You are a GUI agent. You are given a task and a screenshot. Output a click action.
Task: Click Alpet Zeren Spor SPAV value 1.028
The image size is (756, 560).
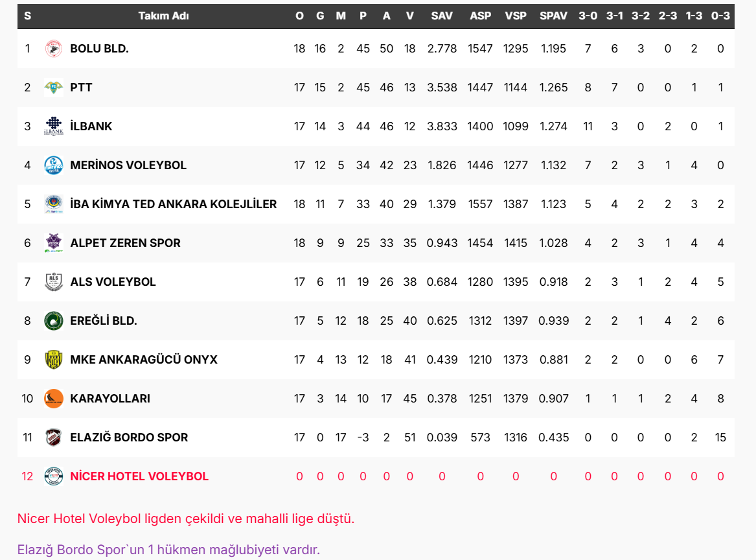[553, 243]
